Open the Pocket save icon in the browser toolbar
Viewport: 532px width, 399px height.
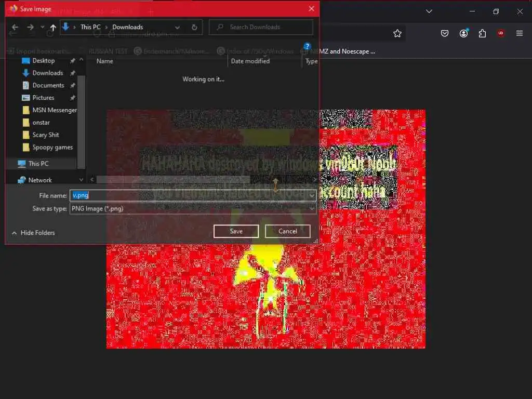445,33
